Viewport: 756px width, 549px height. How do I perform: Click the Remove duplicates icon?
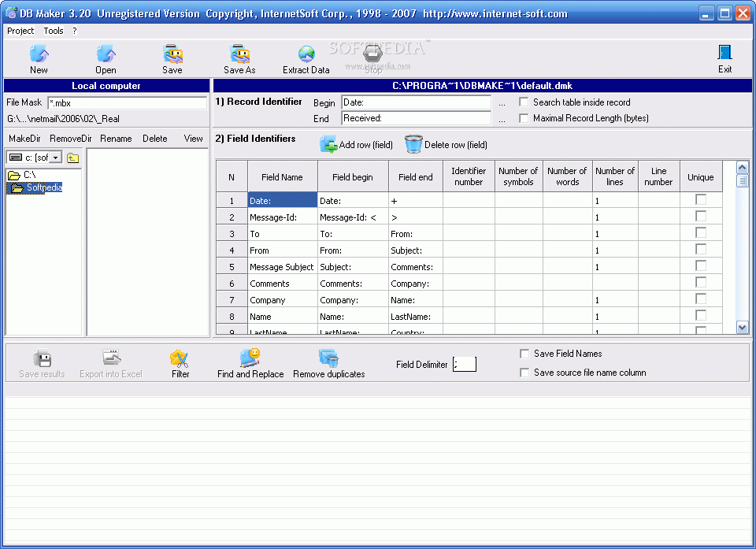coord(329,358)
